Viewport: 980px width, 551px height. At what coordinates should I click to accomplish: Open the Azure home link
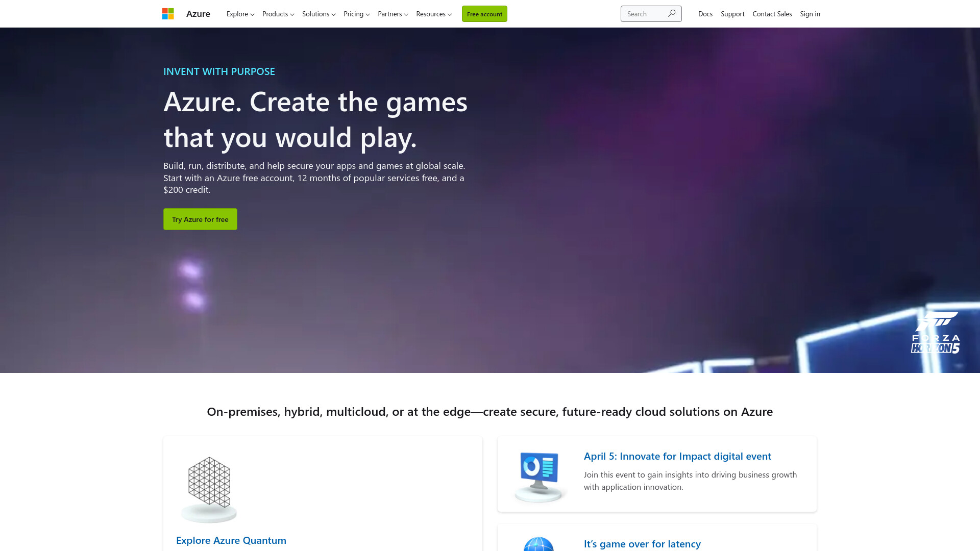[198, 14]
